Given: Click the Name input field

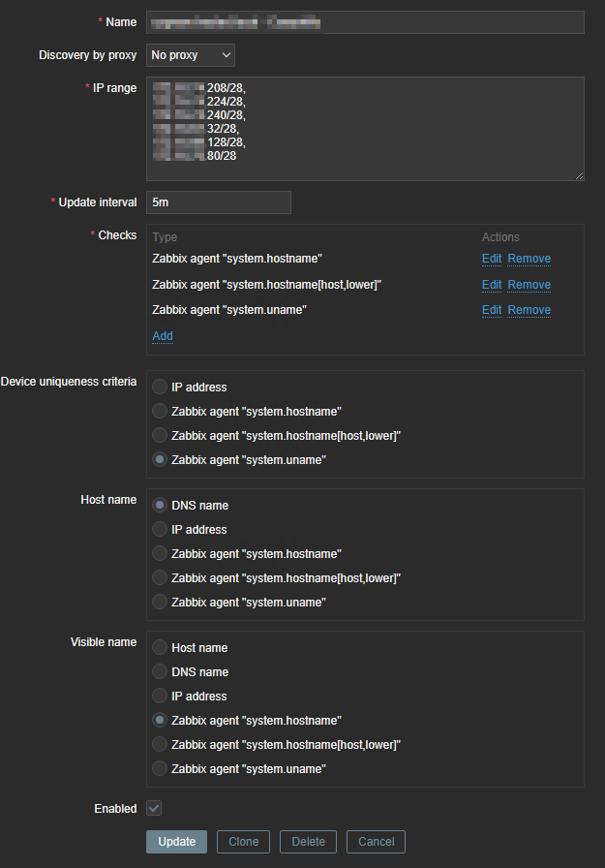Looking at the screenshot, I should [x=365, y=22].
